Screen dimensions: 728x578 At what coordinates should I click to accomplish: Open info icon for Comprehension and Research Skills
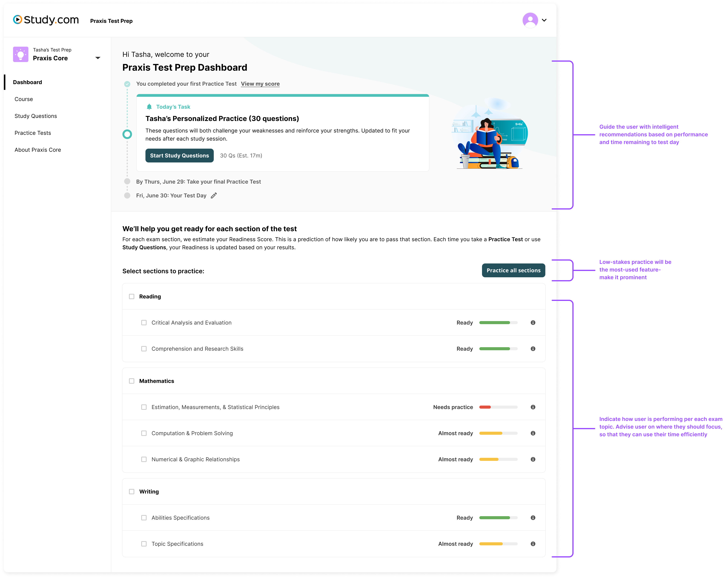[533, 349]
